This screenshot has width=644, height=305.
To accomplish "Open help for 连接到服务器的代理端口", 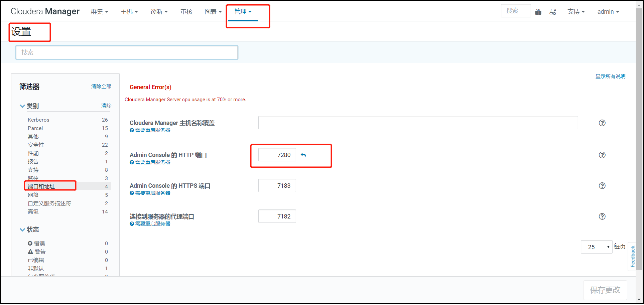I will click(x=602, y=216).
